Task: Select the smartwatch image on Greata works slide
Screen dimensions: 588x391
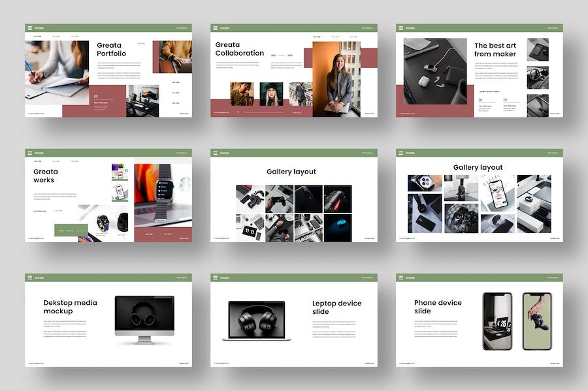Action: pos(163,196)
